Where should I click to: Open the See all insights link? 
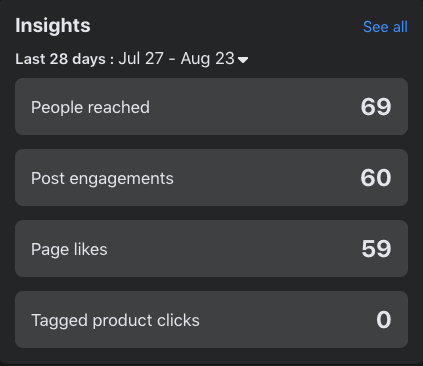point(385,27)
